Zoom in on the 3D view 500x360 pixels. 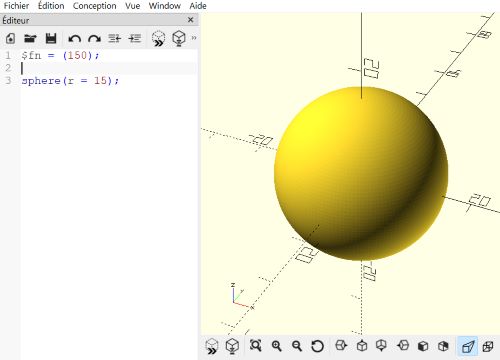pos(277,346)
